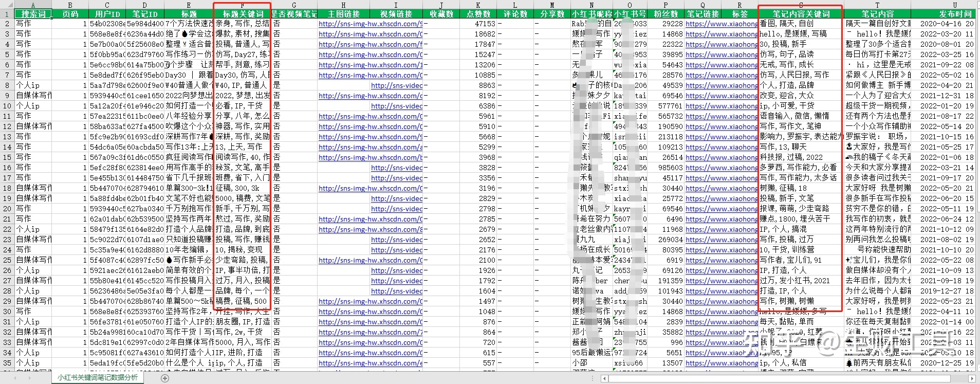Select column U header
Screen dimensions: 980x384
(x=954, y=5)
